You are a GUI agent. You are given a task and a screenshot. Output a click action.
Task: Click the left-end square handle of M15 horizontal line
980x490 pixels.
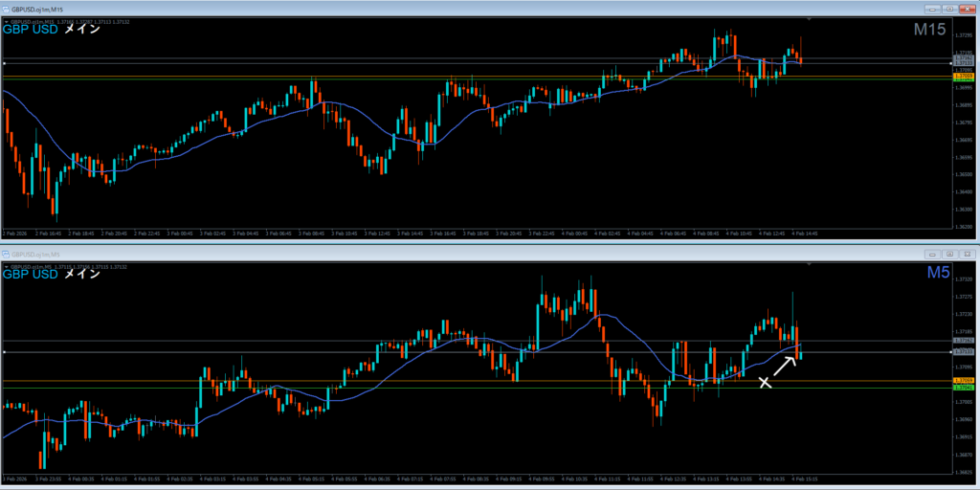click(x=5, y=63)
